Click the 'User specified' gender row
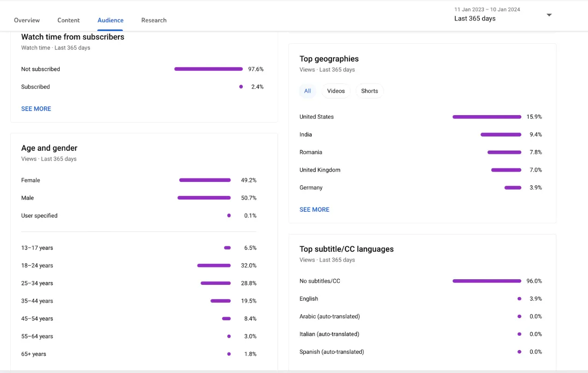 pos(139,215)
